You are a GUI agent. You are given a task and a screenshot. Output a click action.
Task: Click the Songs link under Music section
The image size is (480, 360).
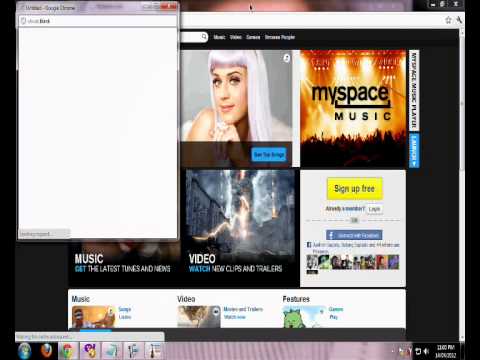[x=125, y=309]
